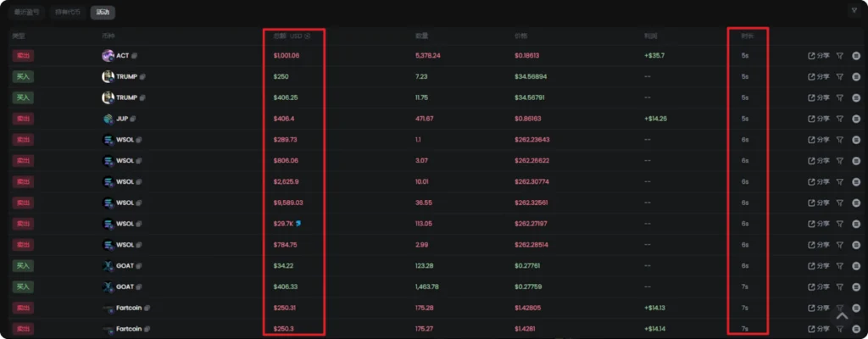The image size is (868, 339).
Task: Click the price $0.86163
Action: pyautogui.click(x=528, y=119)
